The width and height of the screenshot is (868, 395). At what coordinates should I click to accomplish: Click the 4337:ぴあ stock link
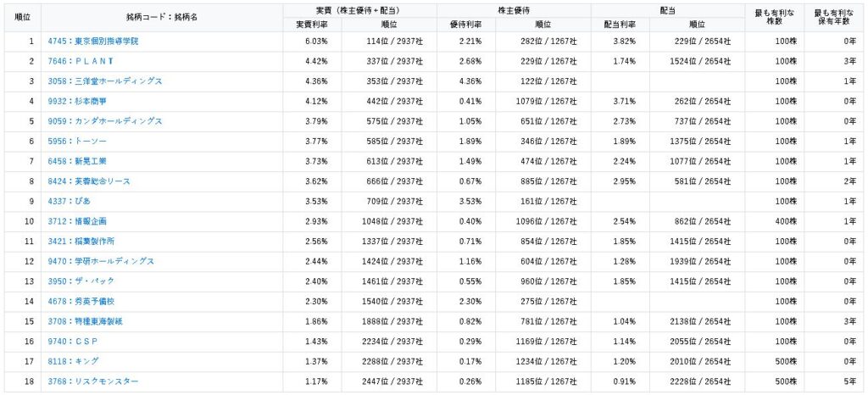tap(70, 201)
